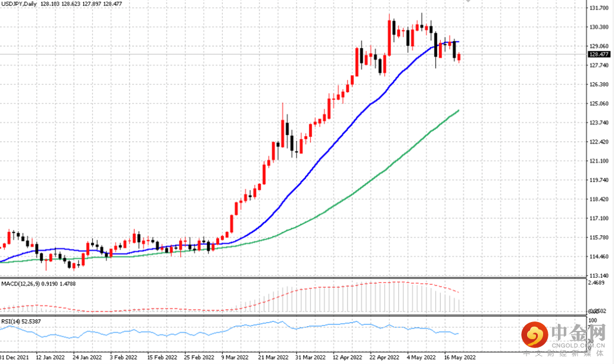Click the 12 Jan 2022 date label

(x=50, y=357)
